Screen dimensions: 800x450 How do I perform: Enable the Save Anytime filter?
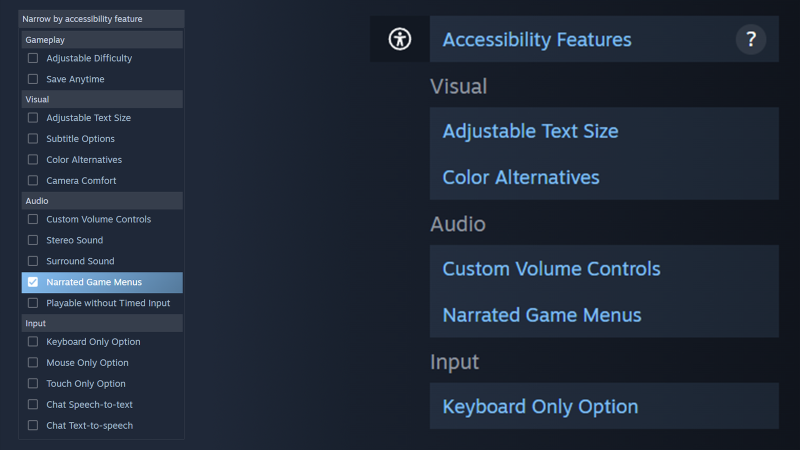(33, 79)
